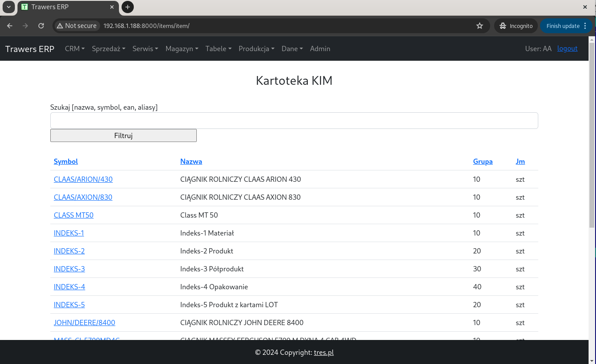Image resolution: width=596 pixels, height=364 pixels.
Task: Open the Dane dropdown menu
Action: tap(292, 49)
